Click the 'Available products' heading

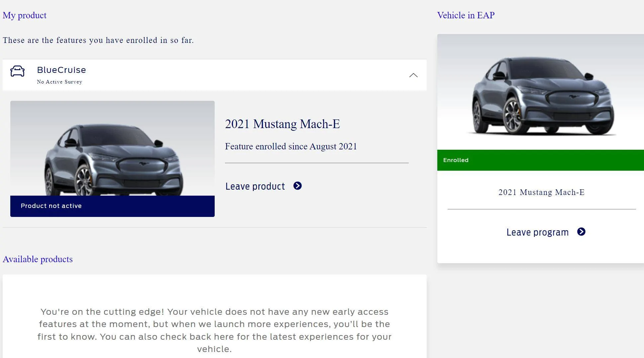[38, 259]
